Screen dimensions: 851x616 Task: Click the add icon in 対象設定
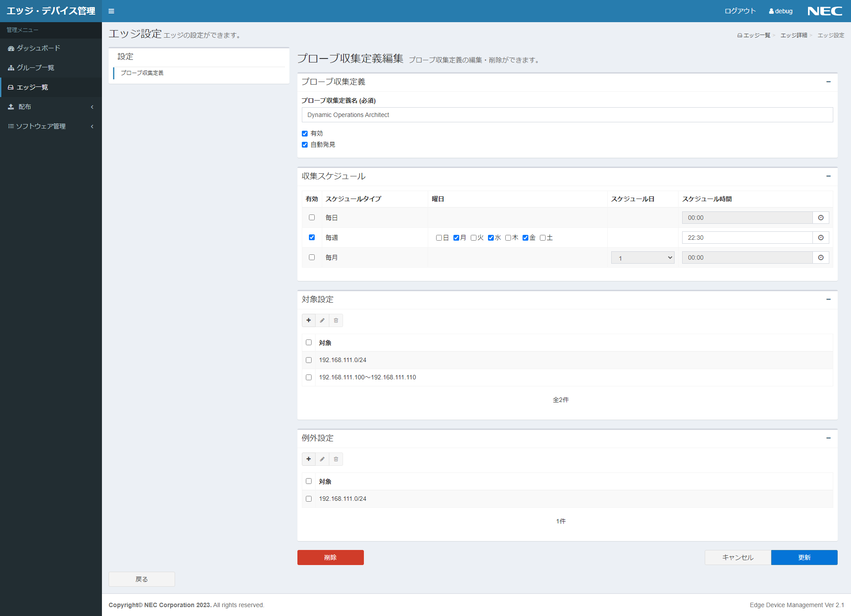coord(308,320)
